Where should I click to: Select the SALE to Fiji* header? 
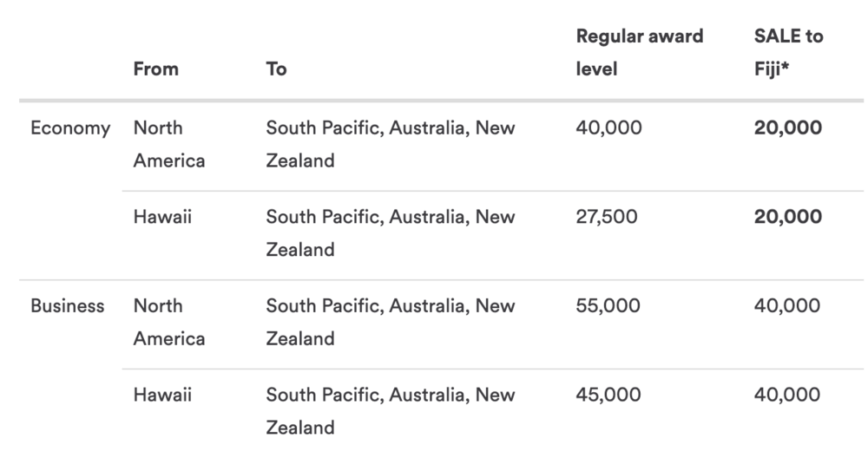788,52
